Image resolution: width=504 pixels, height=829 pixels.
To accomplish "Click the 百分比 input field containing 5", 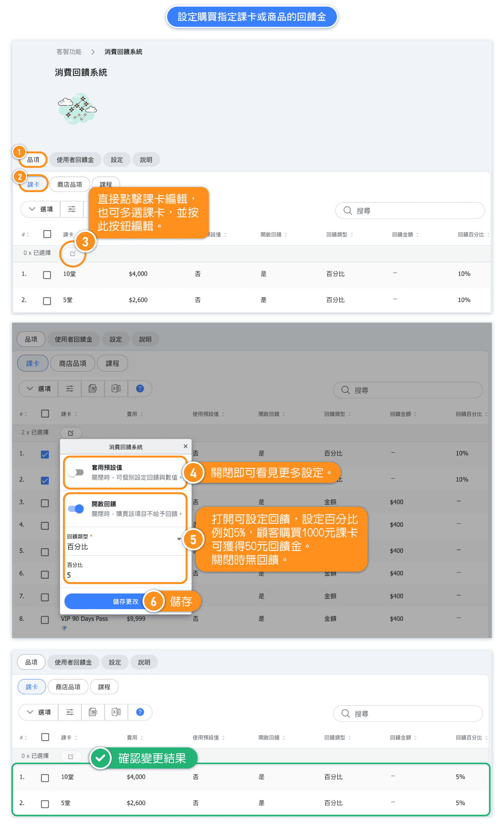I will [x=124, y=575].
